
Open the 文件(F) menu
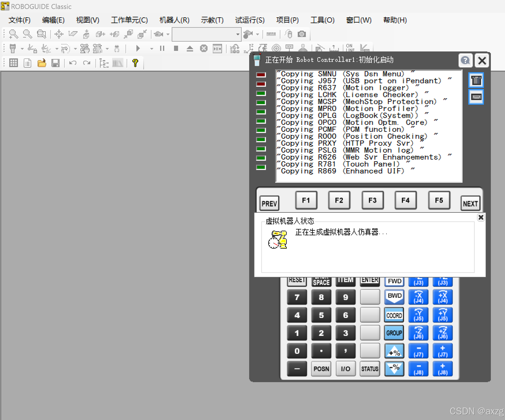[19, 20]
